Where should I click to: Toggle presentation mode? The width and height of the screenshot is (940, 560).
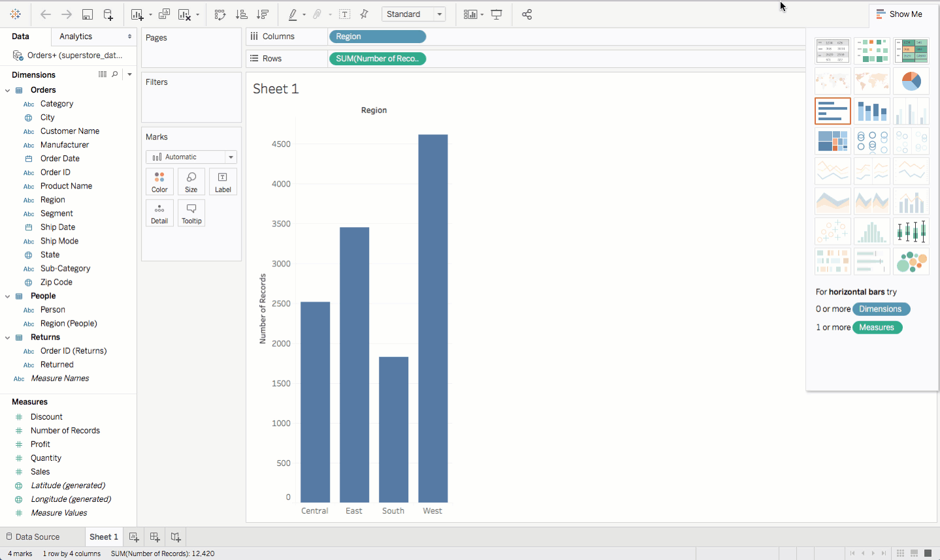click(496, 14)
